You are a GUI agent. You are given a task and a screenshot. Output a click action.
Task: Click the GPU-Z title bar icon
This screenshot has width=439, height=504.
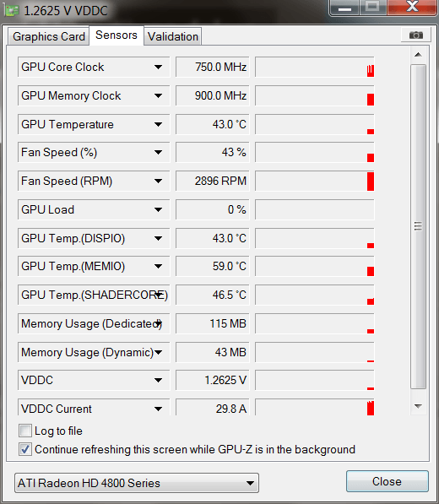[x=11, y=10]
